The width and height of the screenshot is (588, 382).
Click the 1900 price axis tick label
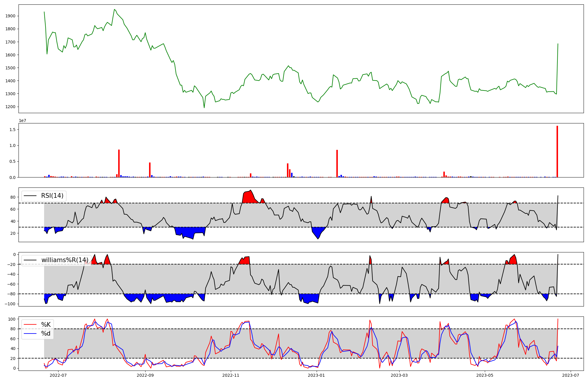11,16
